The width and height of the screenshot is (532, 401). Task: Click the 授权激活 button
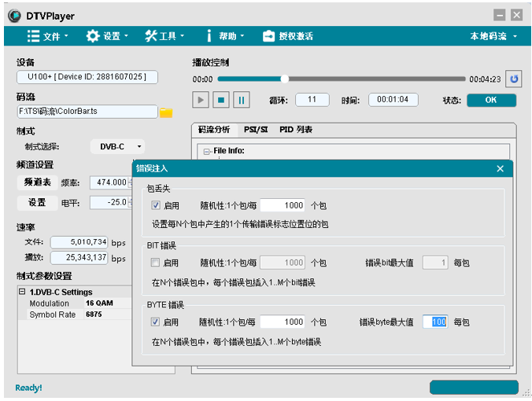tap(288, 36)
